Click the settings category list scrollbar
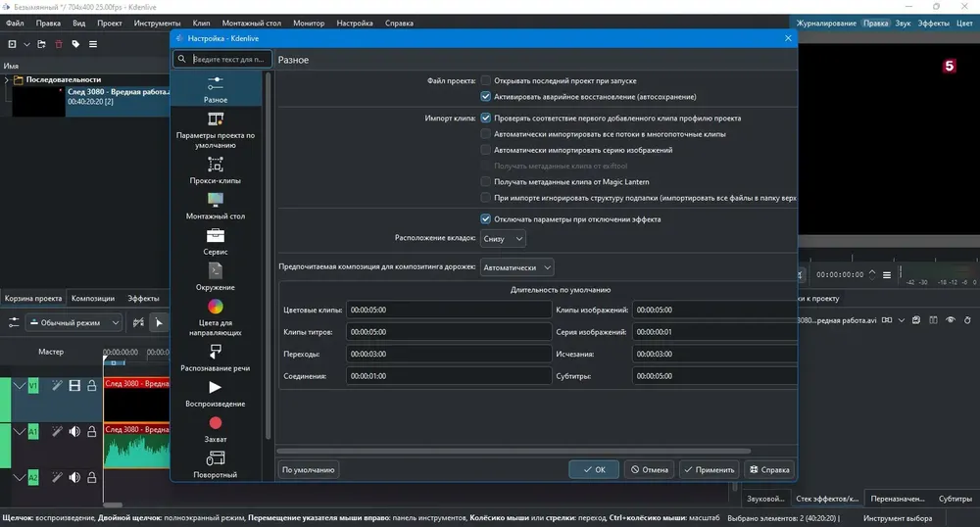 (269, 256)
